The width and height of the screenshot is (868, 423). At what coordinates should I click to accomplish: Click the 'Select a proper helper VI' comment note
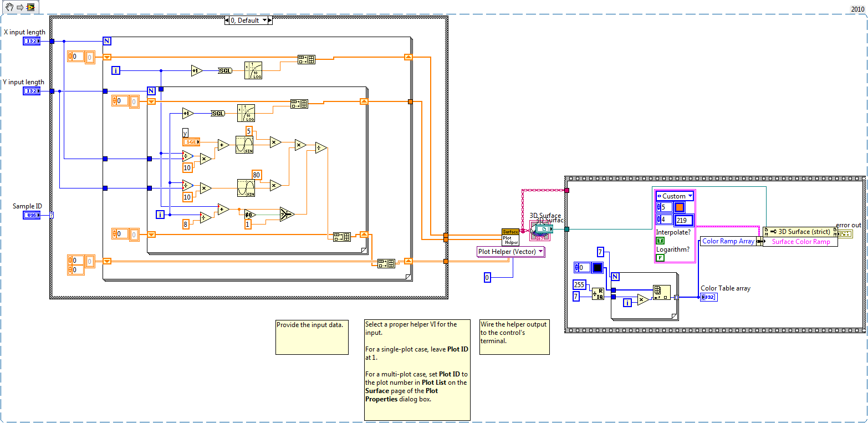point(417,370)
